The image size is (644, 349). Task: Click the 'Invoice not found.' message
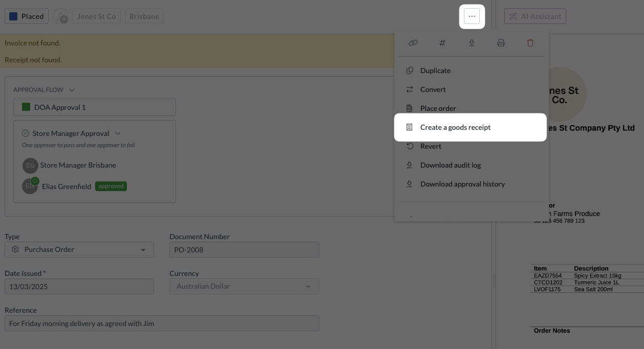tap(32, 43)
